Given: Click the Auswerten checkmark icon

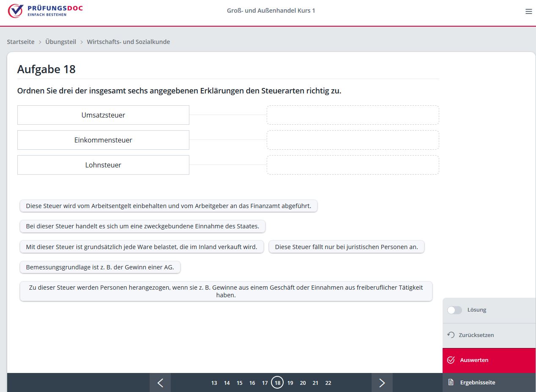Looking at the screenshot, I should tap(451, 360).
